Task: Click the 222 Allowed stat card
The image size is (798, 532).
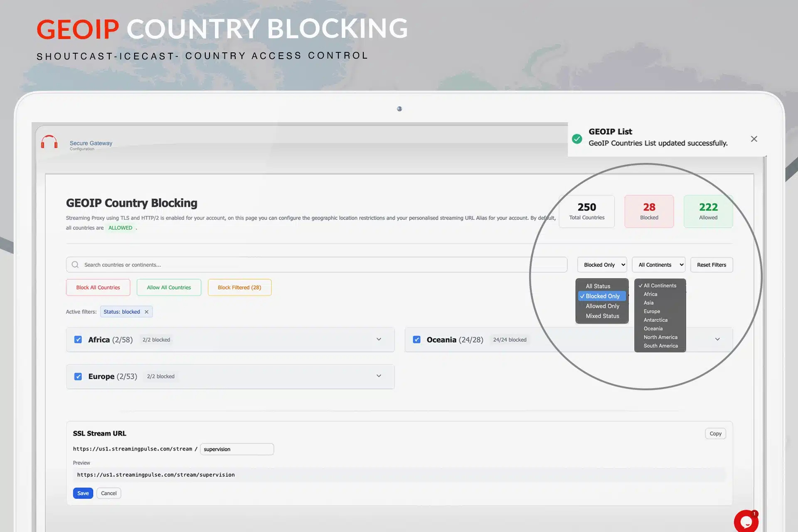Action: (708, 212)
